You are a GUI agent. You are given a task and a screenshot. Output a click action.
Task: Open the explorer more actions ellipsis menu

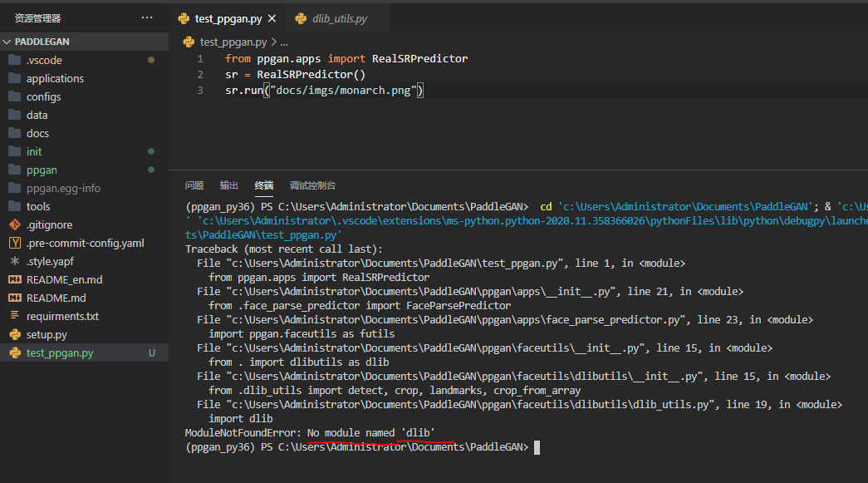(x=147, y=17)
